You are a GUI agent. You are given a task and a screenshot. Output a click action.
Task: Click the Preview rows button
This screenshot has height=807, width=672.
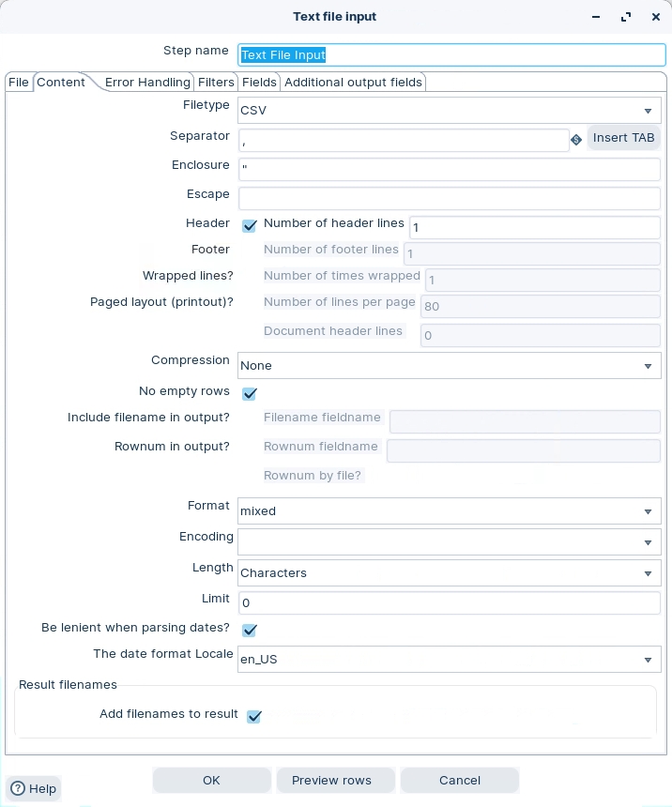[331, 781]
